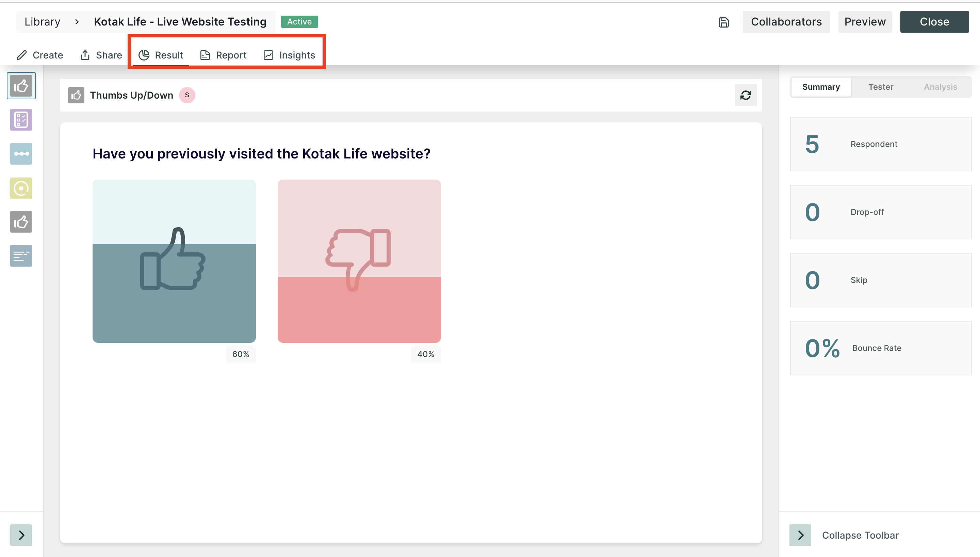Screen dimensions: 980x557
Task: Click the 40% label
Action: (426, 354)
